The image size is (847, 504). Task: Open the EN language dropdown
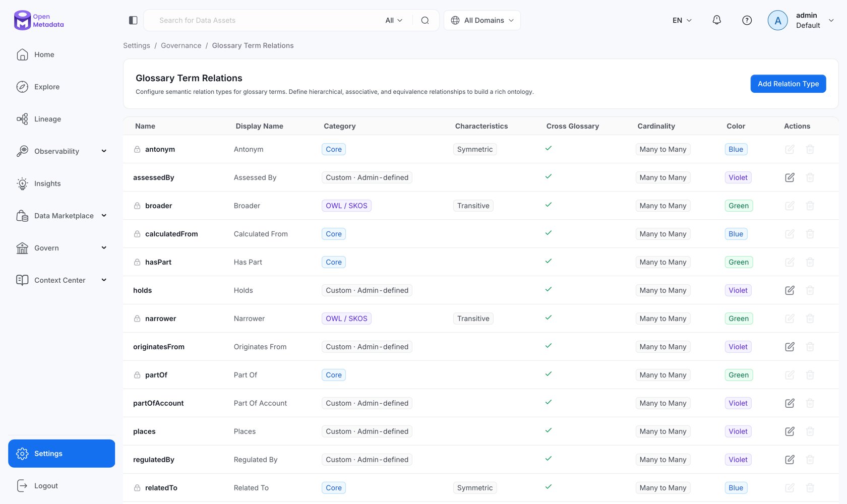coord(682,20)
